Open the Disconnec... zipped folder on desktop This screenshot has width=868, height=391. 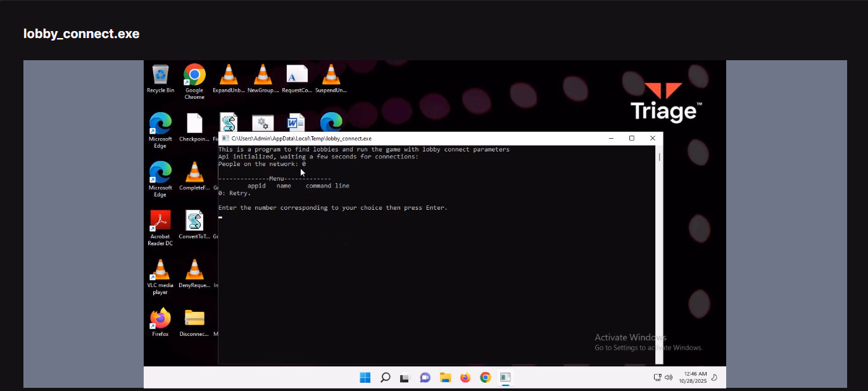point(194,319)
